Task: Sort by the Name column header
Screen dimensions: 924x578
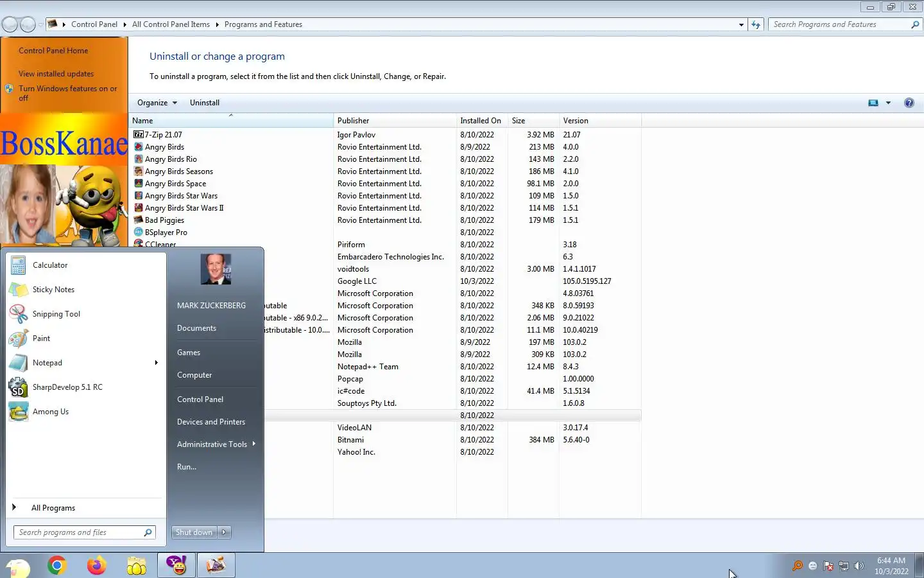Action: [x=231, y=121]
